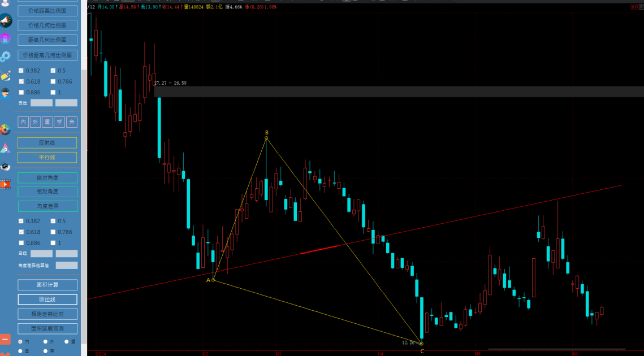
Task: Select the 重 square button above 反射线
Action: pyautogui.click(x=47, y=122)
